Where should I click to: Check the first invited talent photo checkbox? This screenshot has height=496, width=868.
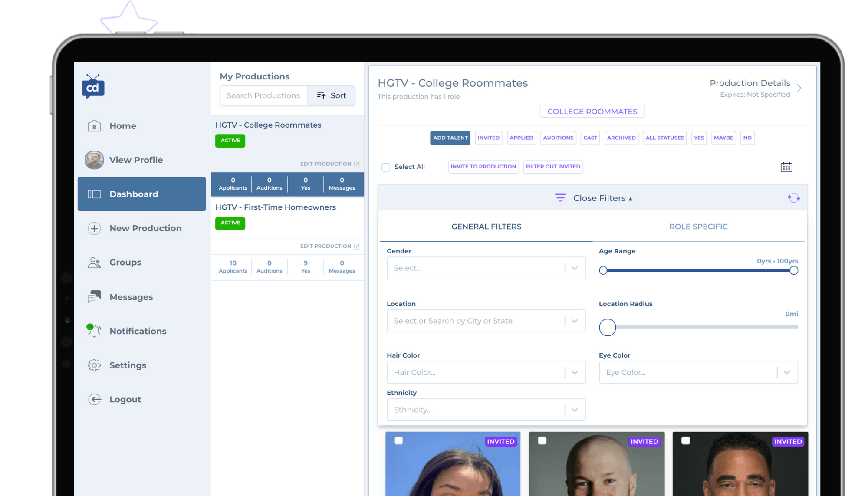tap(398, 440)
